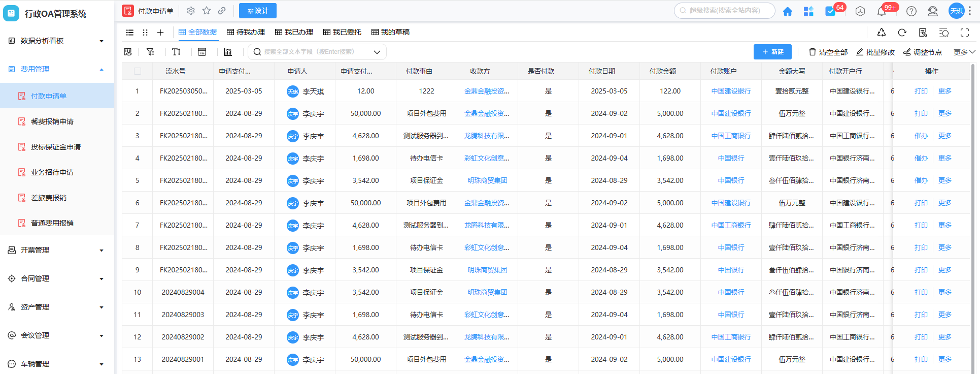Screen dimensions: 980x374
Task: Open 差旅费报销 in the sidebar
Action: [x=49, y=198]
